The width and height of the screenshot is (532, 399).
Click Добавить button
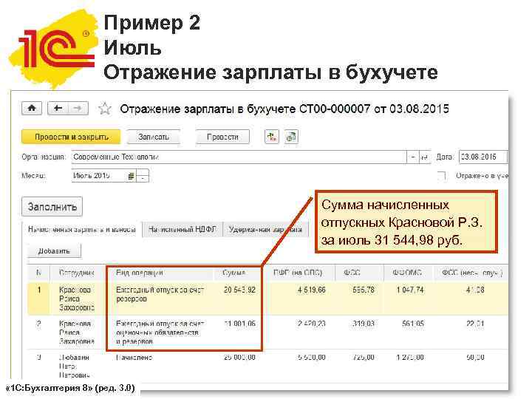(x=54, y=250)
